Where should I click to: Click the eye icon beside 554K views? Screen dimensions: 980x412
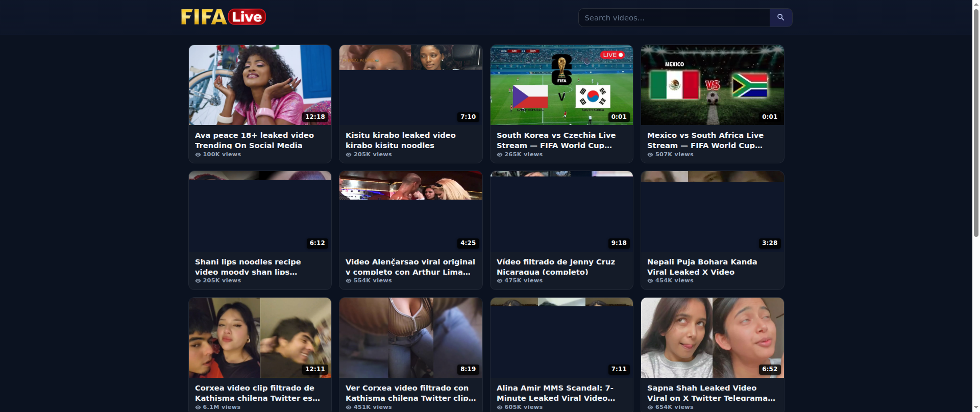coord(349,281)
